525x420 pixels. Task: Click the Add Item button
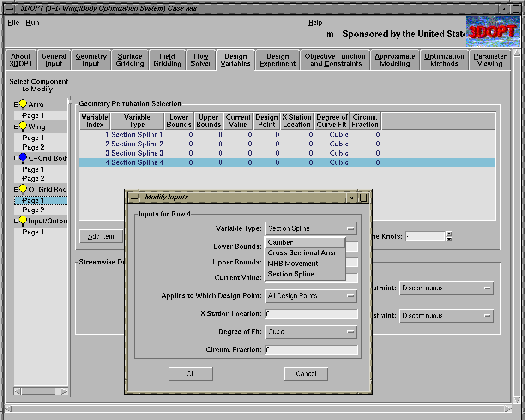tap(101, 236)
